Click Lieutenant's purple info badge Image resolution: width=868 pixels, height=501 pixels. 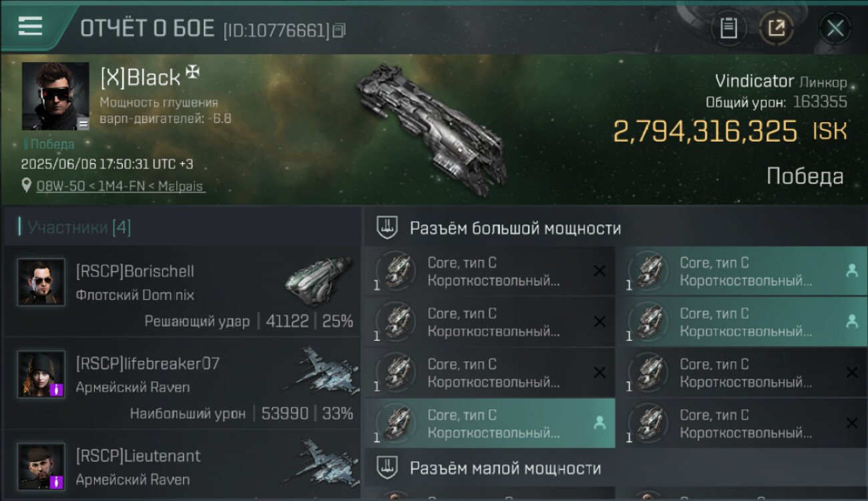[57, 482]
